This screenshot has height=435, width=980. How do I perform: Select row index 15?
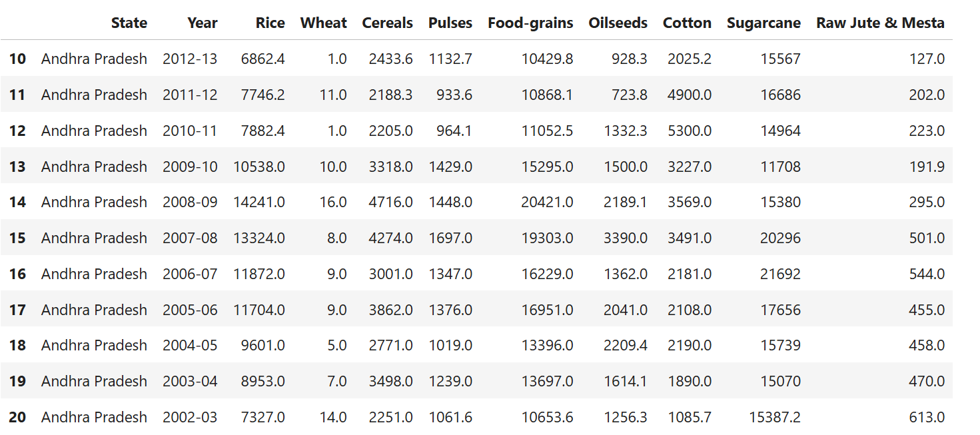pos(17,238)
